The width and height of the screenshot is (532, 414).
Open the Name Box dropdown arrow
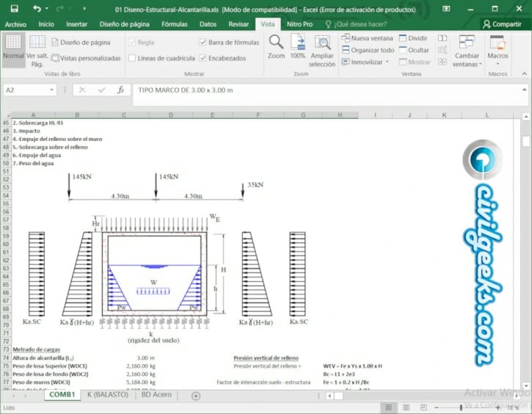point(51,90)
